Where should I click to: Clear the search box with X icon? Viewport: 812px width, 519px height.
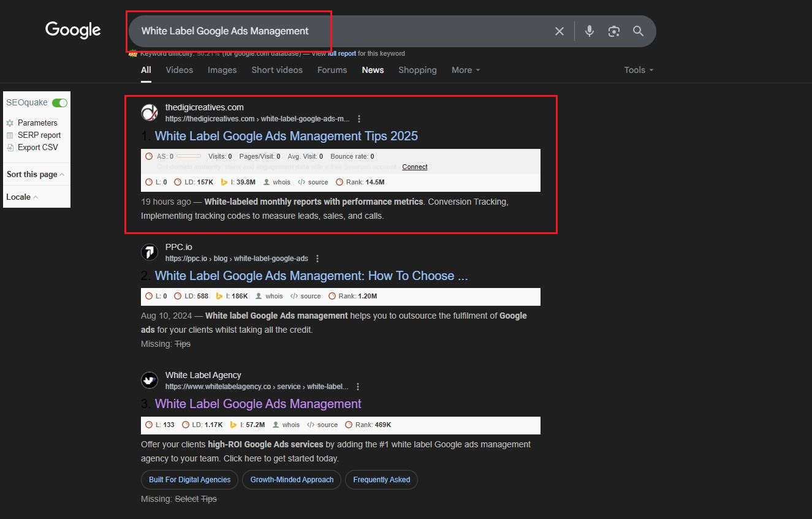559,31
